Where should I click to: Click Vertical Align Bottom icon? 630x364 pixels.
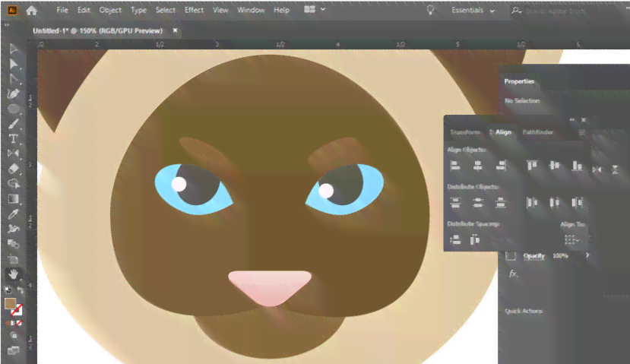coord(577,165)
